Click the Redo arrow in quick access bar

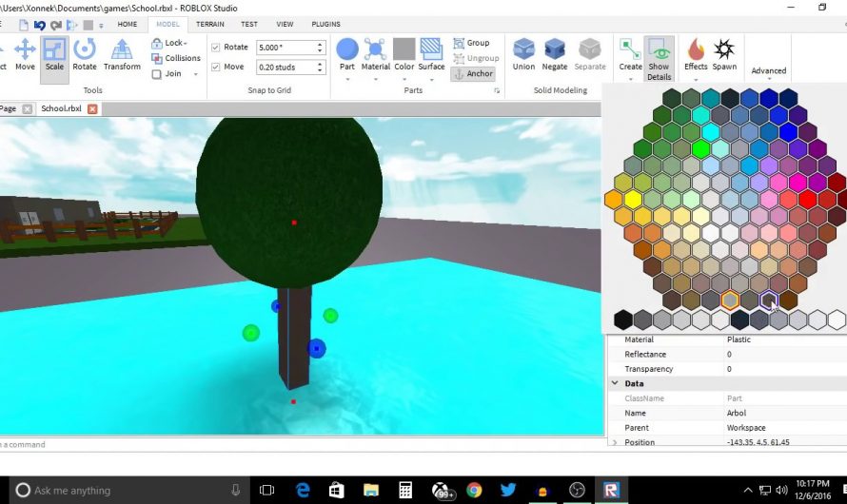tap(55, 25)
